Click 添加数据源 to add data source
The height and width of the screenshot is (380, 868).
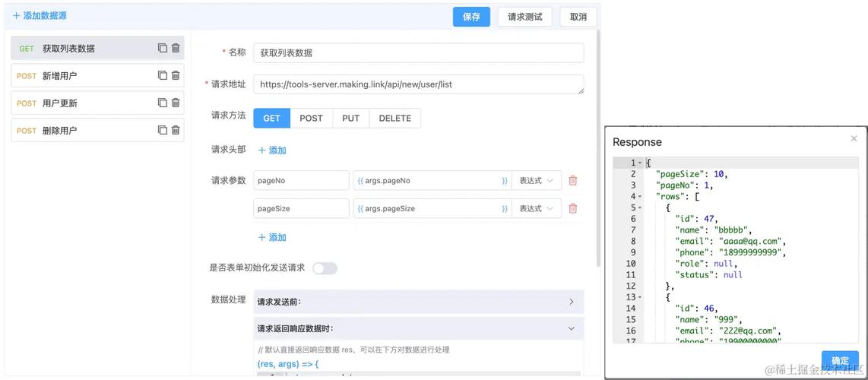click(x=40, y=16)
